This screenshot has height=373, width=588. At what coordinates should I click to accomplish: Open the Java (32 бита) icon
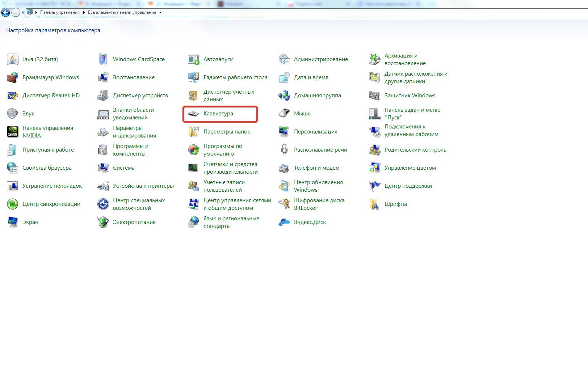tap(13, 59)
